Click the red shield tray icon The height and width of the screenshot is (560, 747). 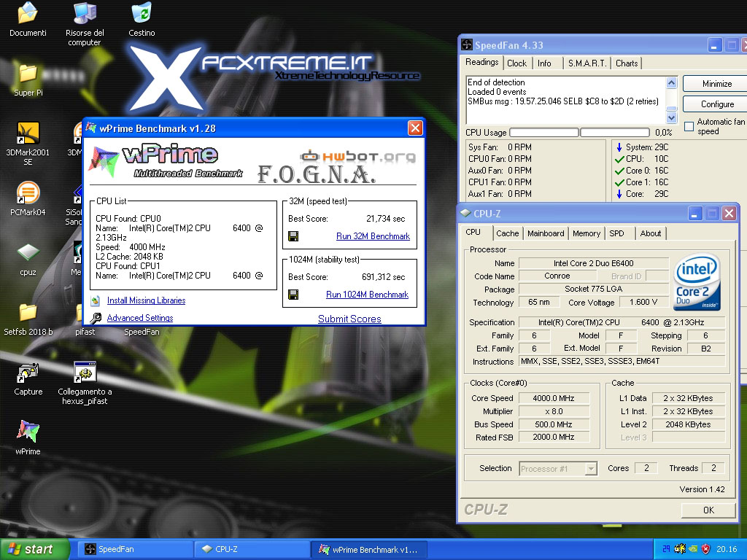click(706, 549)
